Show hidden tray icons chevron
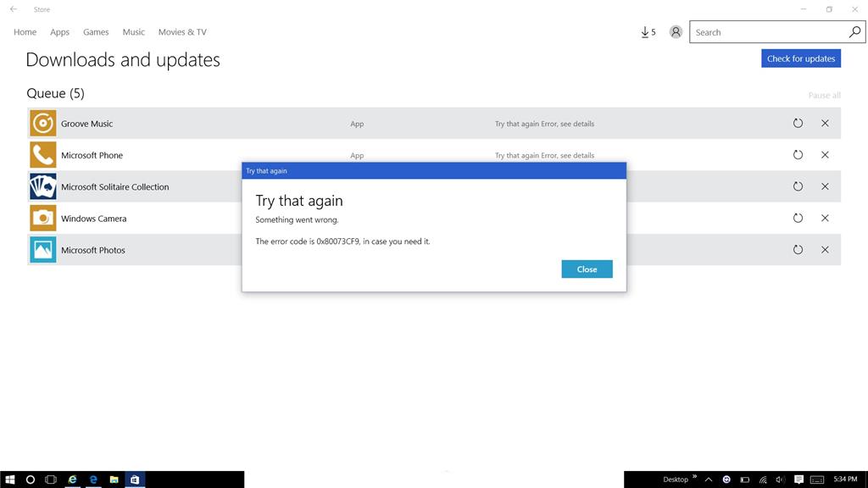This screenshot has width=868, height=488. (x=709, y=480)
